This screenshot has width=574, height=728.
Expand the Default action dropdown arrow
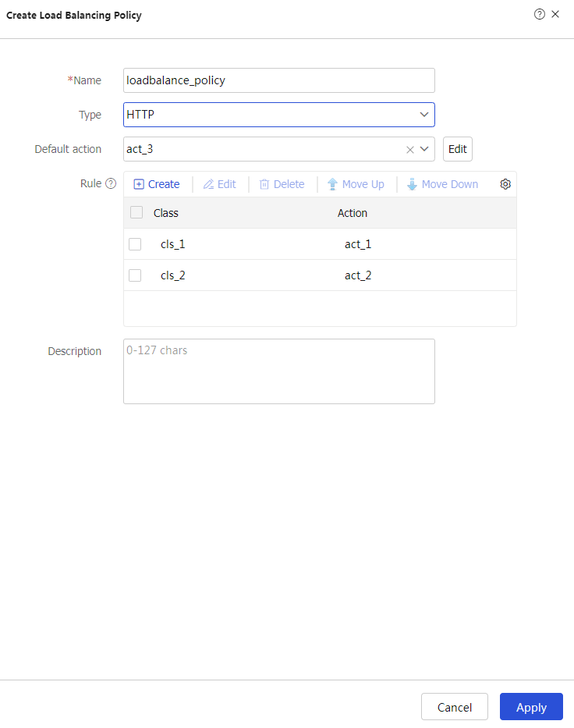(425, 149)
